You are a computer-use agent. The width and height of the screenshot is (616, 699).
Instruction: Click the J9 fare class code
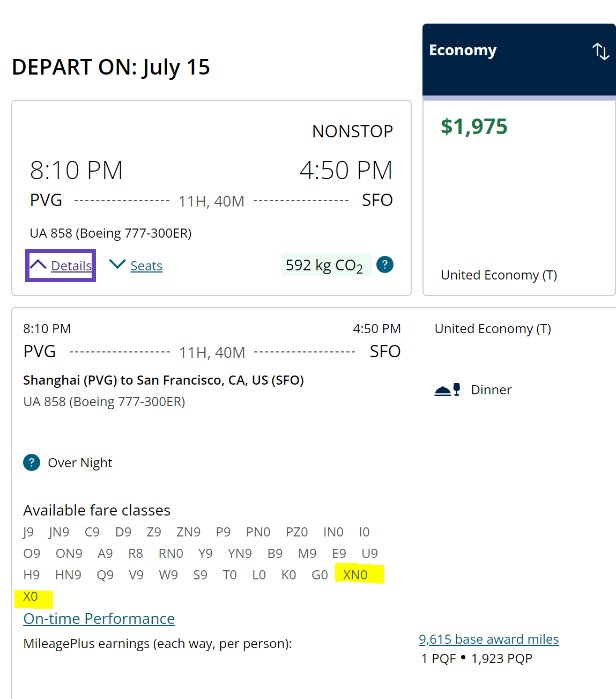pyautogui.click(x=28, y=532)
